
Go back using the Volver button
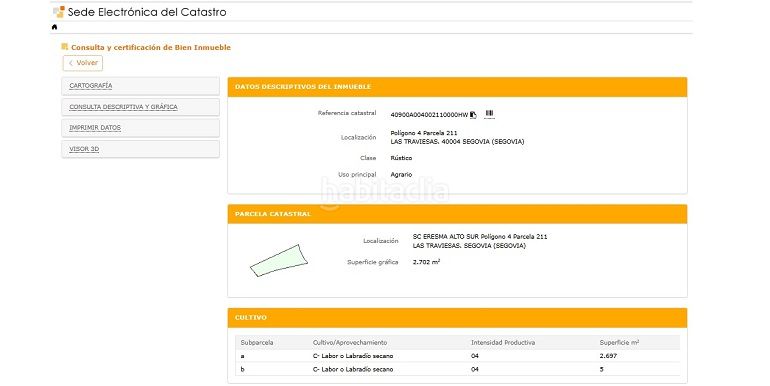coord(82,63)
